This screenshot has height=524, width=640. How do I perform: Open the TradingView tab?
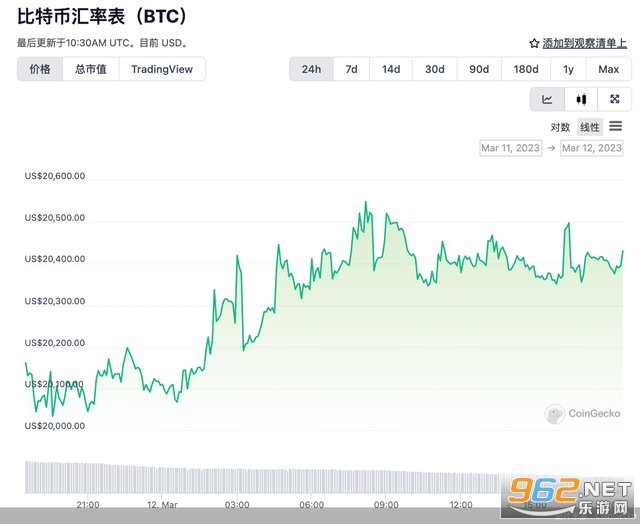pyautogui.click(x=162, y=69)
